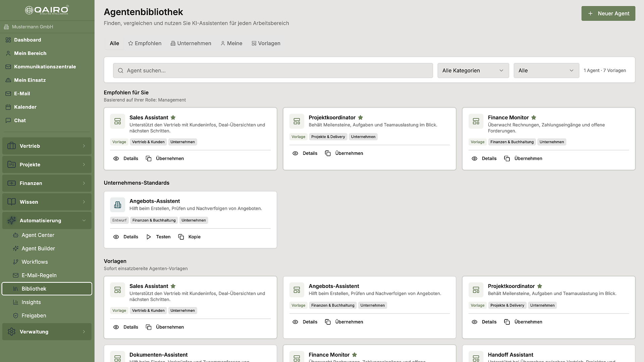The height and width of the screenshot is (362, 644).
Task: Click the Übernehmen copy icon on Finance Monitor
Action: (507, 159)
